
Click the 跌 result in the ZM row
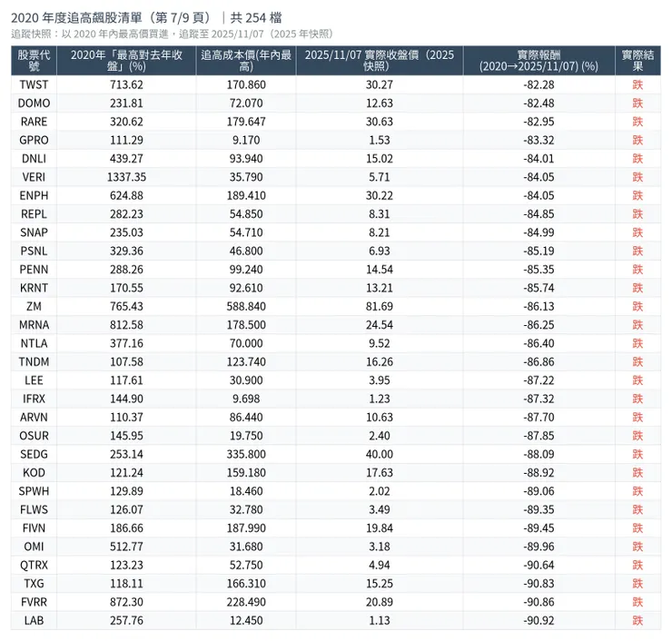(637, 306)
